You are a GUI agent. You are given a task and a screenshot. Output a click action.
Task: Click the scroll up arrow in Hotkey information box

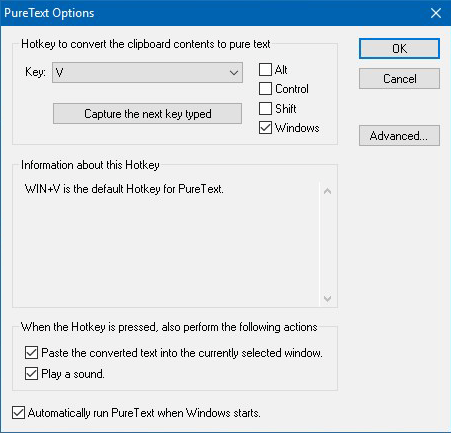[327, 191]
